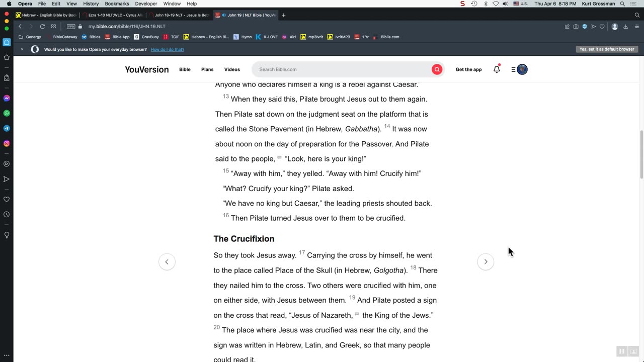Image resolution: width=644 pixels, height=362 pixels.
Task: Click the address bar URL
Action: pyautogui.click(x=127, y=26)
